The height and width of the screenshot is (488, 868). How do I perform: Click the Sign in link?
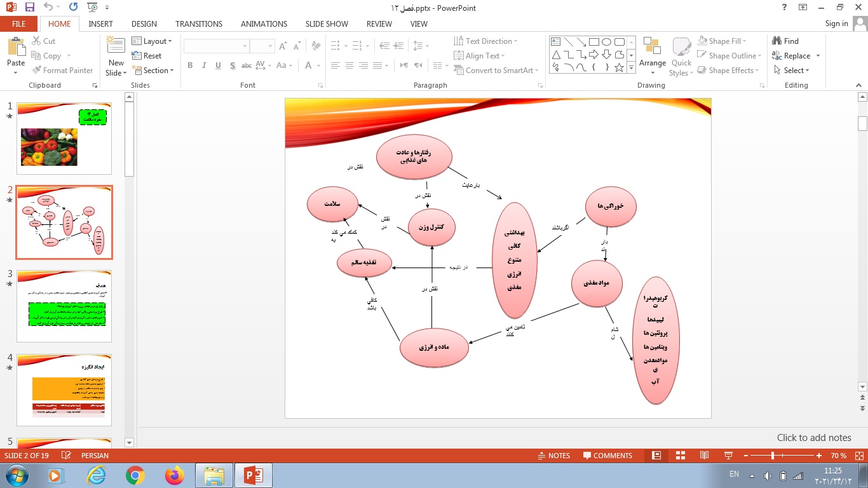tap(836, 24)
